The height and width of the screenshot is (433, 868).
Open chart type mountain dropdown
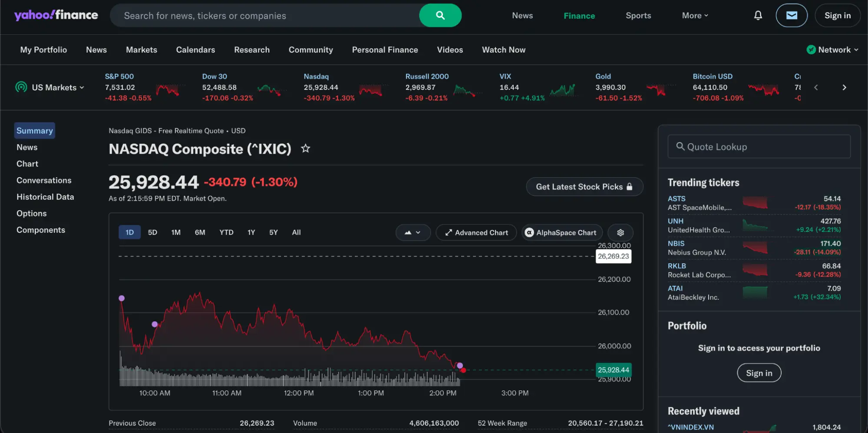click(413, 232)
